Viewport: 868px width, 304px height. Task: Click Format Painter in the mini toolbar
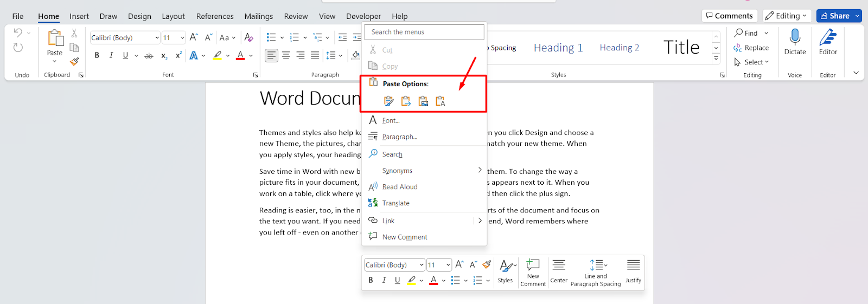(x=487, y=264)
